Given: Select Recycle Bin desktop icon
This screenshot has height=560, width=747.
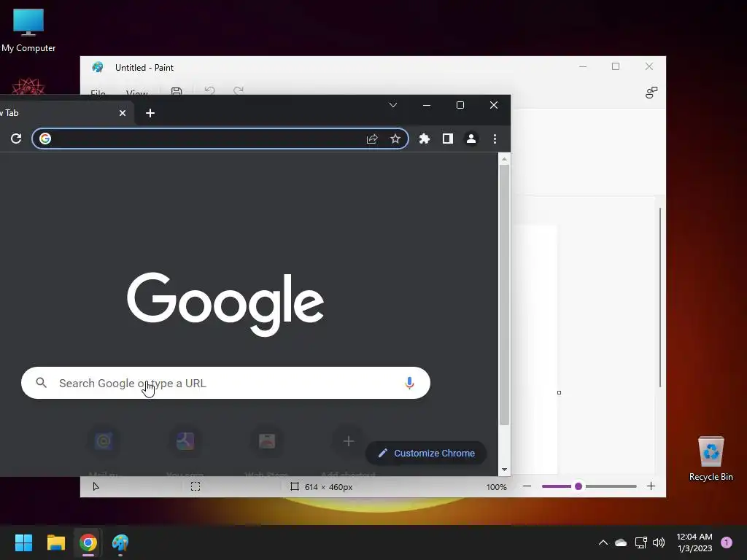Looking at the screenshot, I should tap(711, 458).
